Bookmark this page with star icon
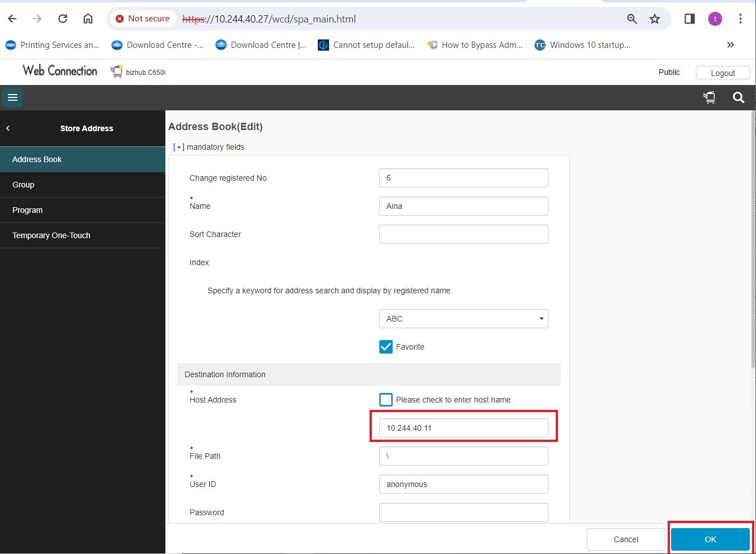 655,19
